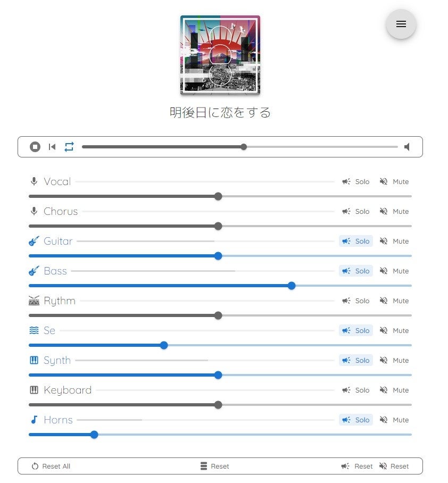Click the album artwork thumbnail
Image resolution: width=448 pixels, height=483 pixels.
coord(220,55)
